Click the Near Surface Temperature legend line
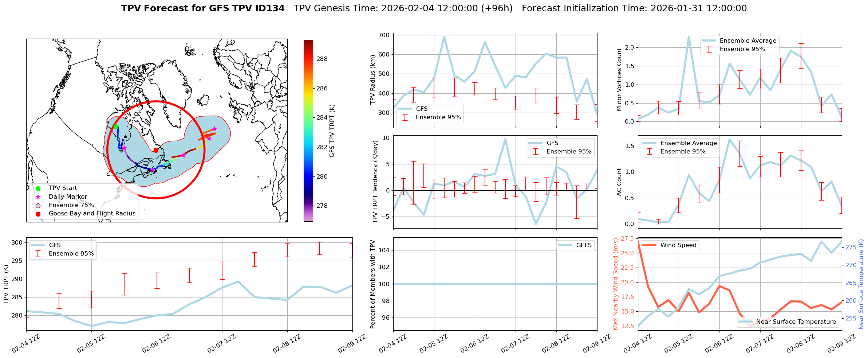Image resolution: width=868 pixels, height=358 pixels. coord(745,322)
